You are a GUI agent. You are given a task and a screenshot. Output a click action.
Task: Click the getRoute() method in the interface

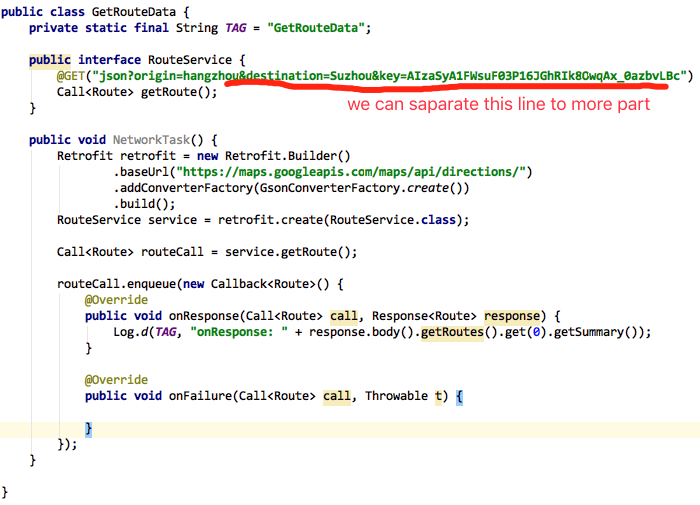point(175,92)
